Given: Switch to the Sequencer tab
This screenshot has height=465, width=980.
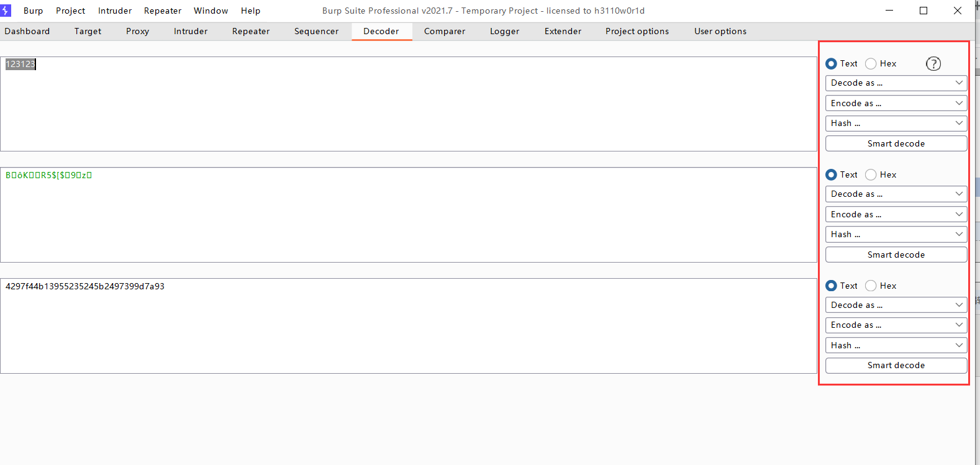Looking at the screenshot, I should 317,31.
